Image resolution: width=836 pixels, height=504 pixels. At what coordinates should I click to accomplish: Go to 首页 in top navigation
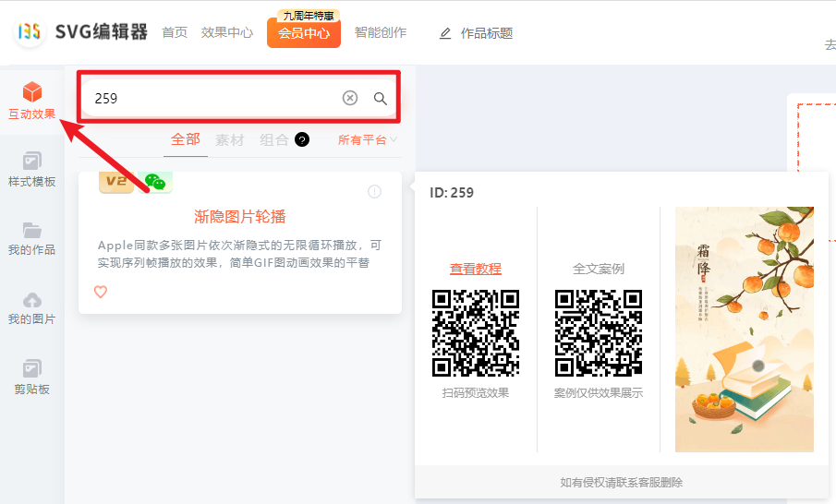175,32
